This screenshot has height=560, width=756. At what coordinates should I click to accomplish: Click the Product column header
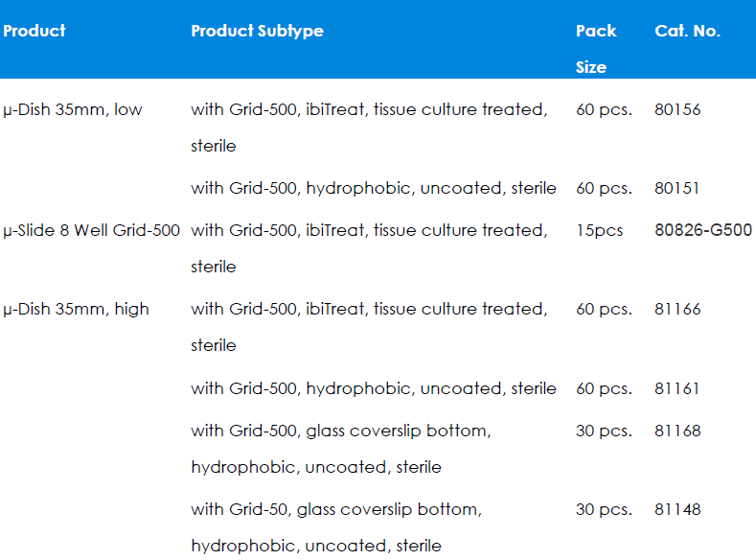[x=34, y=31]
